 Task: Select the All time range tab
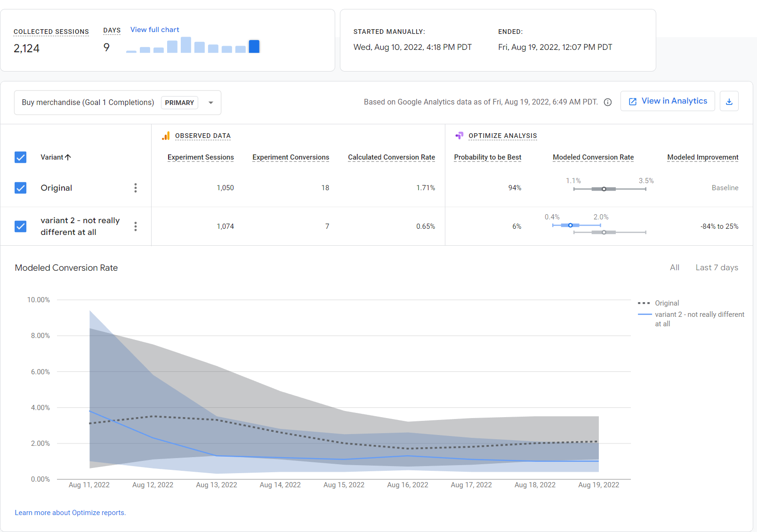tap(675, 267)
